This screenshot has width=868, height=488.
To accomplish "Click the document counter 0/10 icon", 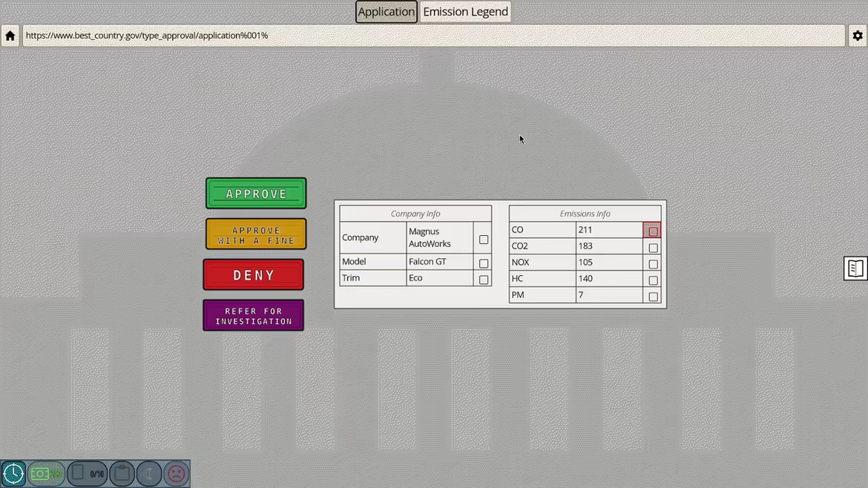I will pos(88,473).
